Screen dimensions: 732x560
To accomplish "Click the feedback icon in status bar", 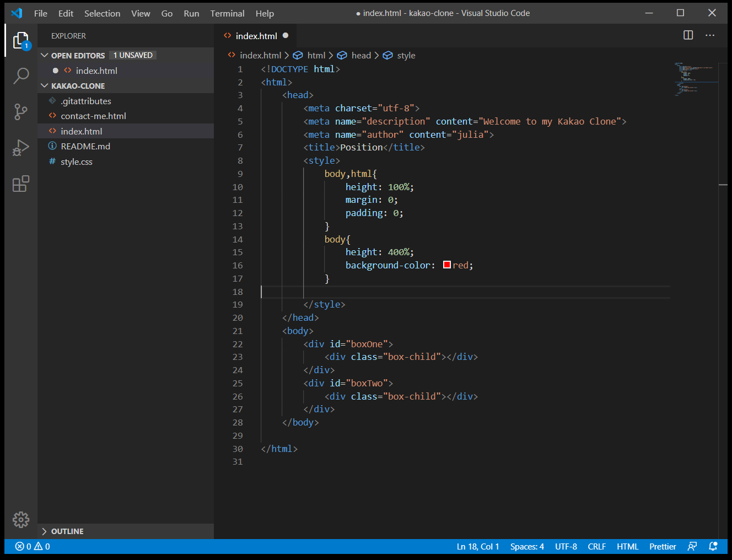I will 692,546.
